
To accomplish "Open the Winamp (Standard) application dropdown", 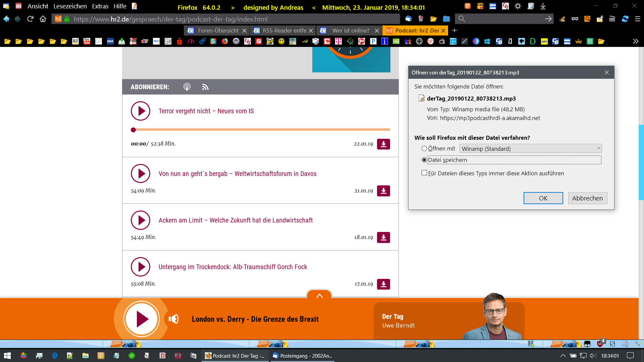I will [x=531, y=148].
